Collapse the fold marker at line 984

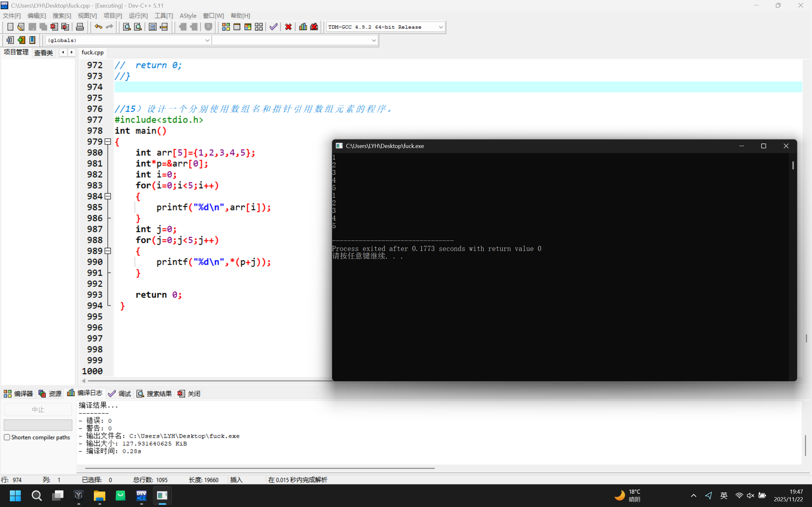coord(108,196)
